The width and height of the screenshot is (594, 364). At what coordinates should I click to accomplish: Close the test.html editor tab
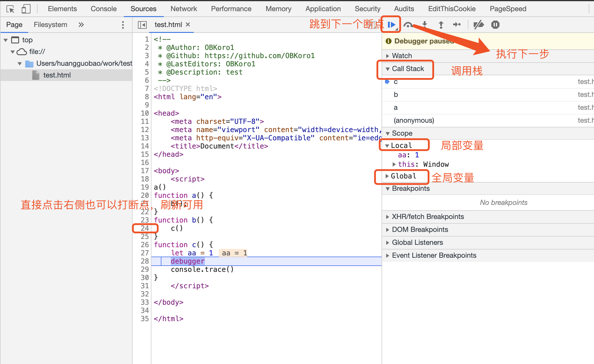tap(188, 25)
